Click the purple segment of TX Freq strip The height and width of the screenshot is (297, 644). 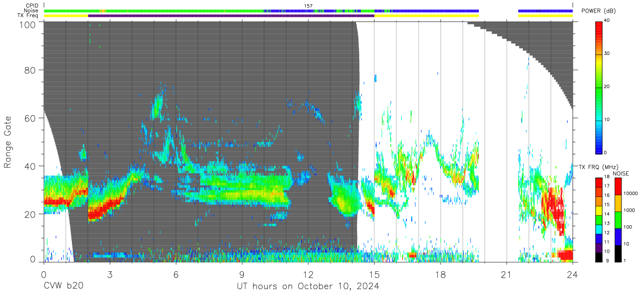click(231, 16)
